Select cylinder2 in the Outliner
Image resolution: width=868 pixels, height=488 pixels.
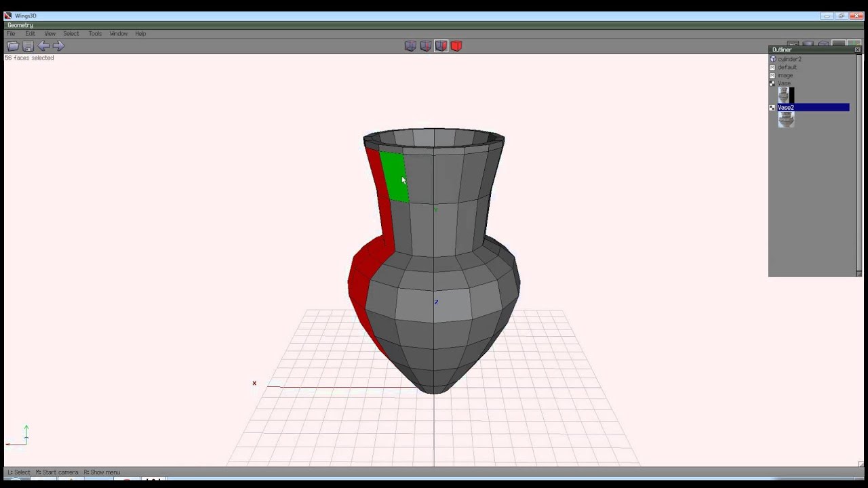tap(789, 59)
